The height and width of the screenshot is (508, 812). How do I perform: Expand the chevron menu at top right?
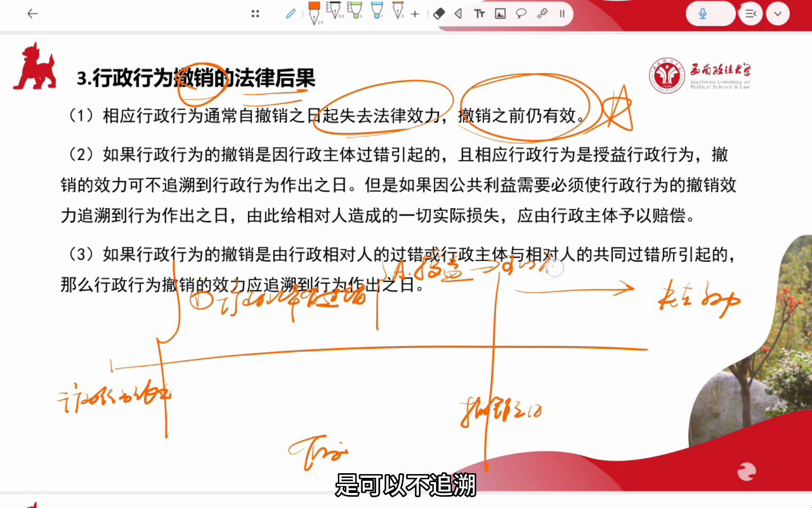pyautogui.click(x=777, y=14)
